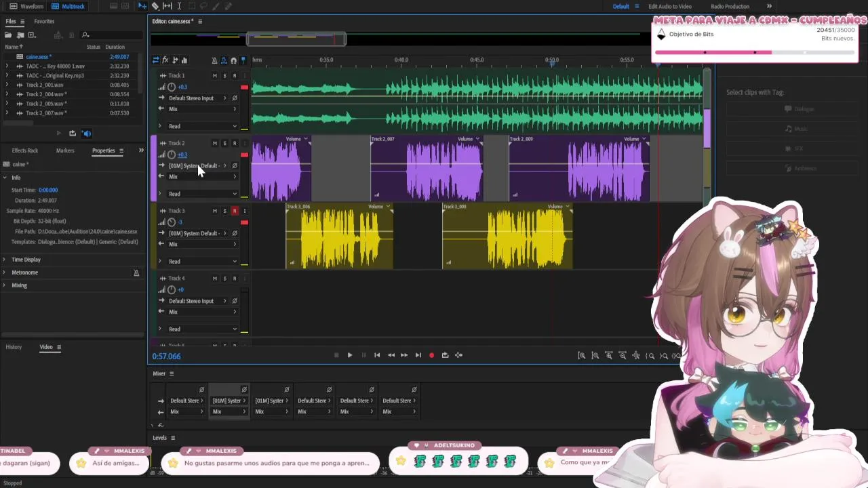Collapse the Info section in Properties
This screenshot has height=488, width=868.
(5, 178)
